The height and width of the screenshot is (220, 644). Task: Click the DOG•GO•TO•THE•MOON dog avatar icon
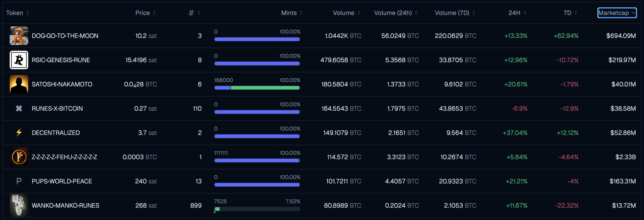pyautogui.click(x=19, y=36)
